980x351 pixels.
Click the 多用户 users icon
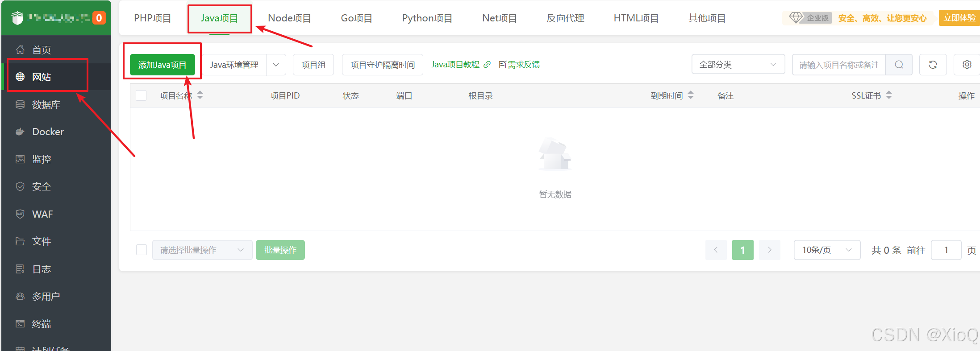pos(20,296)
